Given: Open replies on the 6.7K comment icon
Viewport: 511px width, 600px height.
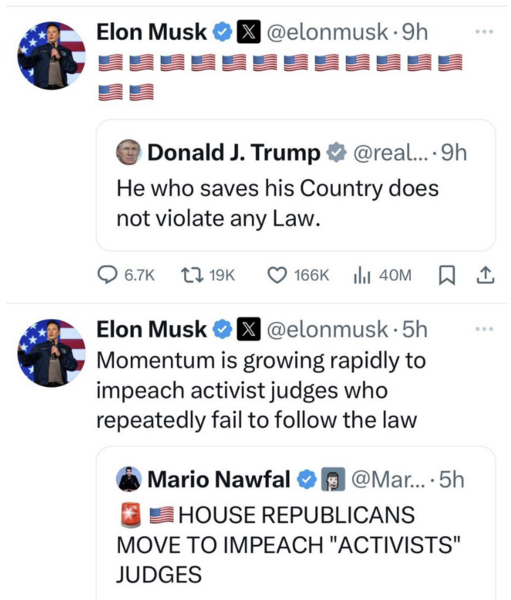Looking at the screenshot, I should click(x=107, y=275).
